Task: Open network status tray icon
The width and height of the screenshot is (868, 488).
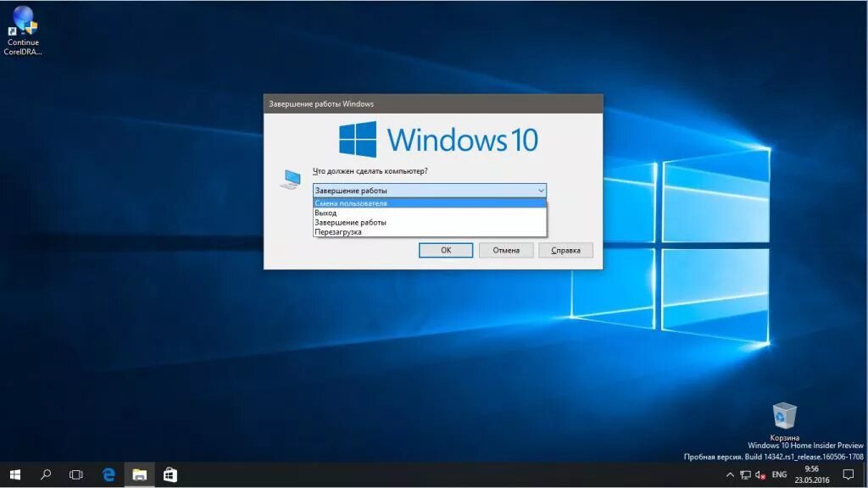Action: [x=746, y=474]
